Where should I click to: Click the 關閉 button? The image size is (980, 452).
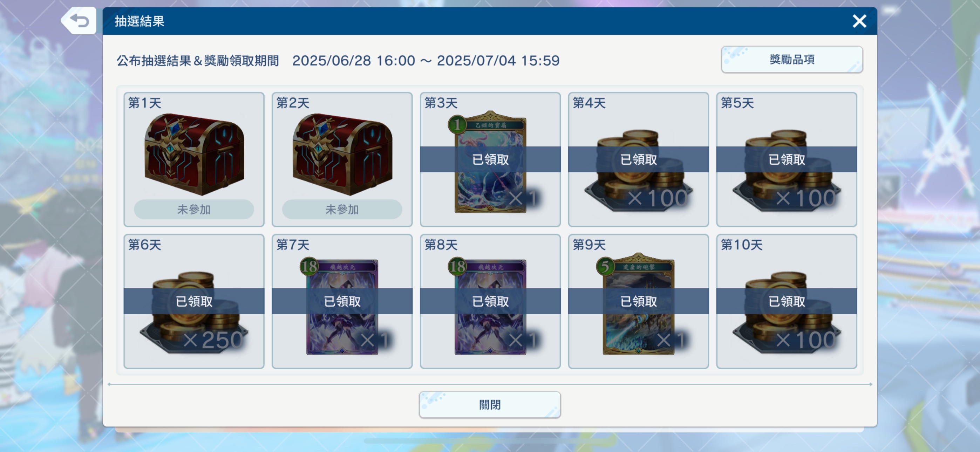[x=490, y=404]
